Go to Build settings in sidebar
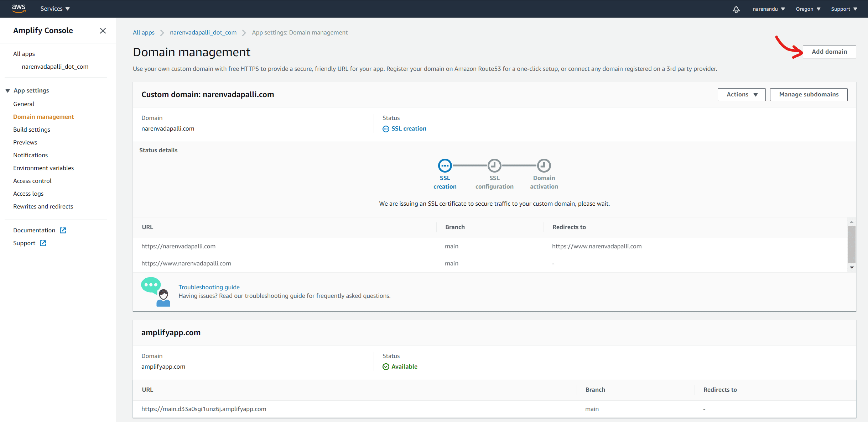Image resolution: width=868 pixels, height=422 pixels. tap(32, 130)
